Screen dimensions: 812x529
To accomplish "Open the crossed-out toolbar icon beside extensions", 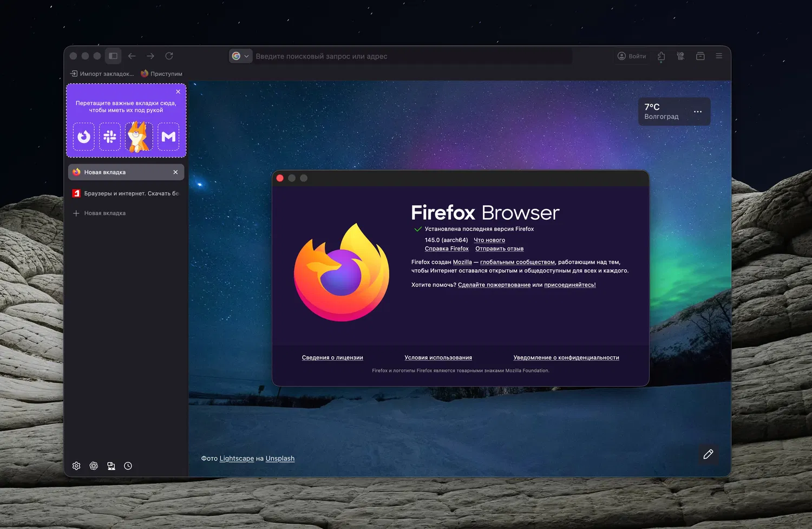I will click(x=680, y=56).
